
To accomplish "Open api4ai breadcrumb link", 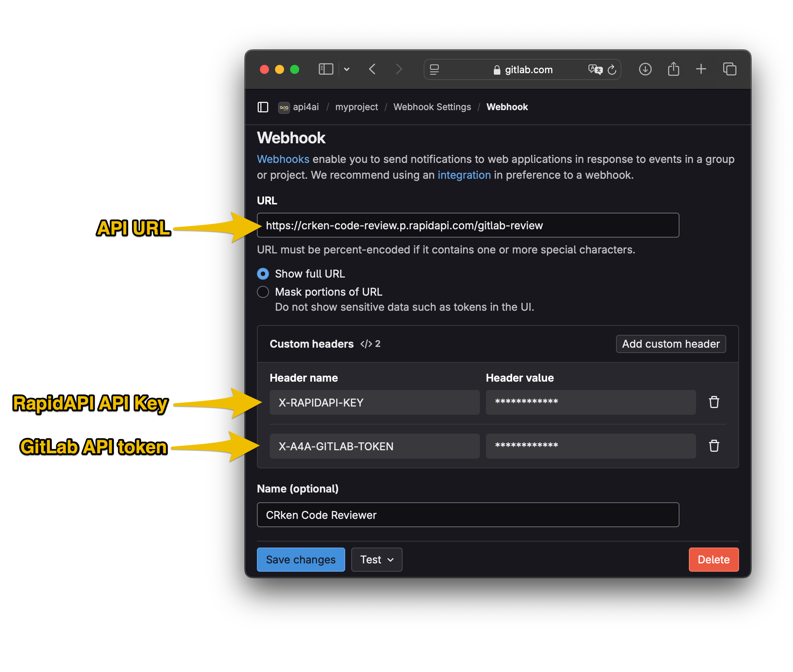I will click(x=306, y=107).
